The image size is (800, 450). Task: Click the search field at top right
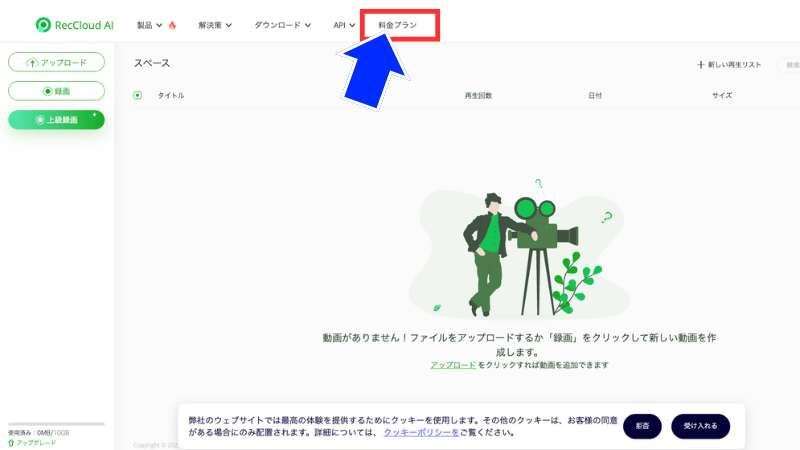789,65
